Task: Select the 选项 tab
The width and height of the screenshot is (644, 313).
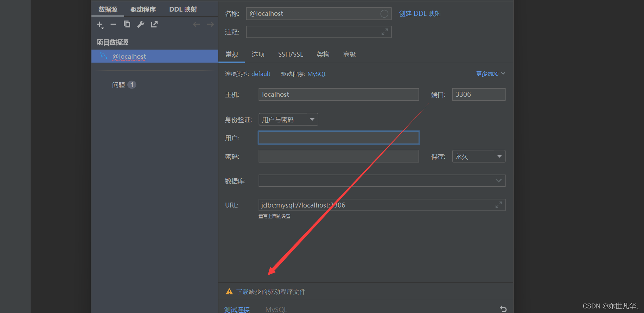Action: (258, 55)
